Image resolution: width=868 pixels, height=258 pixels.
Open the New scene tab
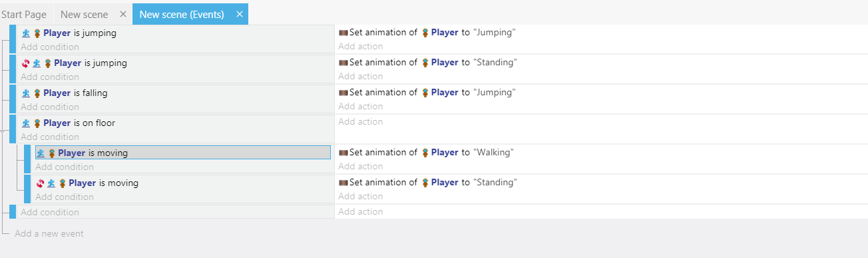[84, 14]
